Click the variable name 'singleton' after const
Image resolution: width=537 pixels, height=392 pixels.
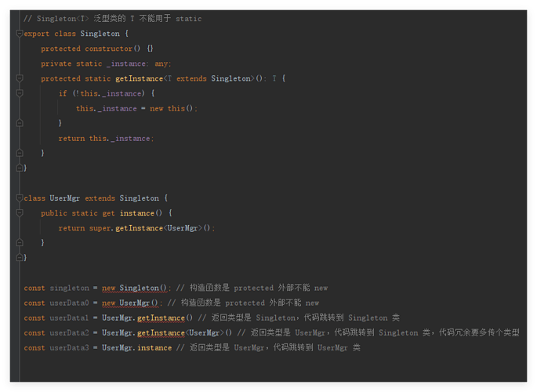pyautogui.click(x=70, y=288)
